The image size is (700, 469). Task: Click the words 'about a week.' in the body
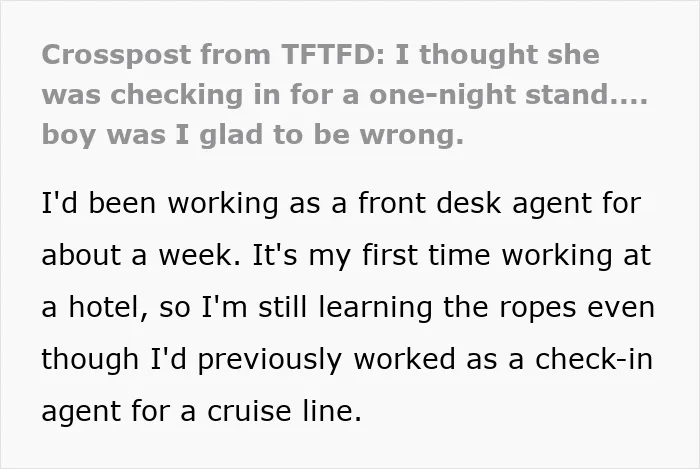141,255
